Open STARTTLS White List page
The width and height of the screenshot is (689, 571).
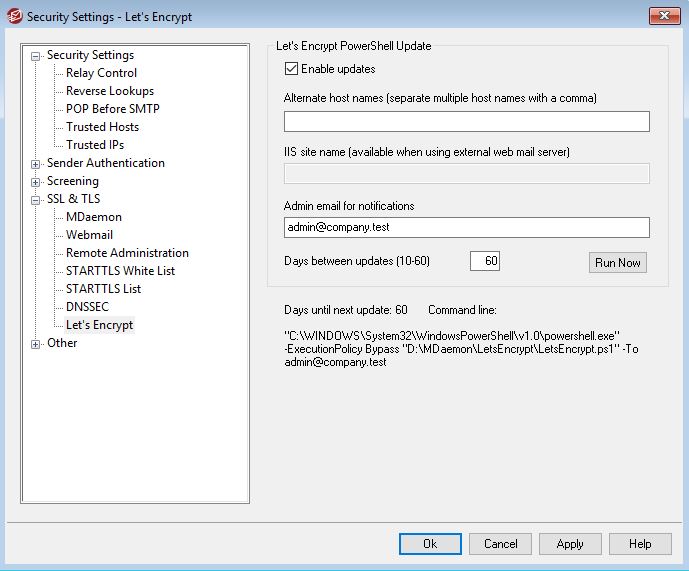(x=120, y=271)
